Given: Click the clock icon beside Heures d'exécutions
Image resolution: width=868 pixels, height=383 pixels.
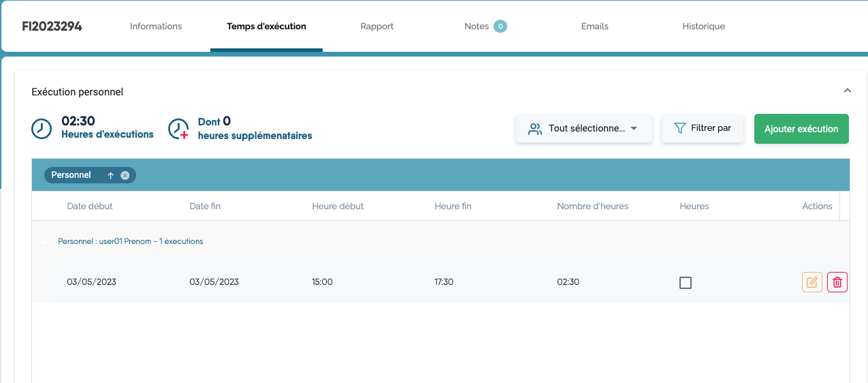Looking at the screenshot, I should pyautogui.click(x=42, y=129).
